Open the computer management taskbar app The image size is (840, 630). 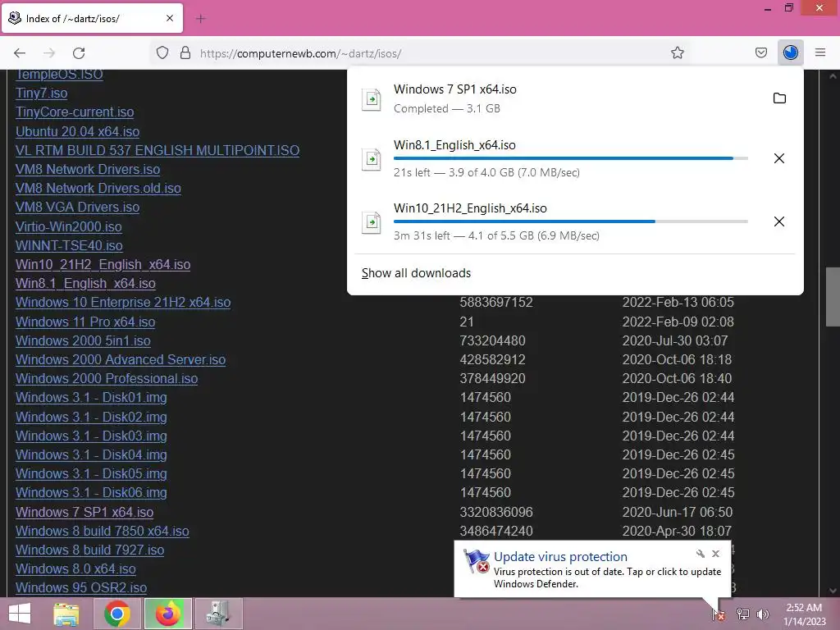tap(218, 614)
